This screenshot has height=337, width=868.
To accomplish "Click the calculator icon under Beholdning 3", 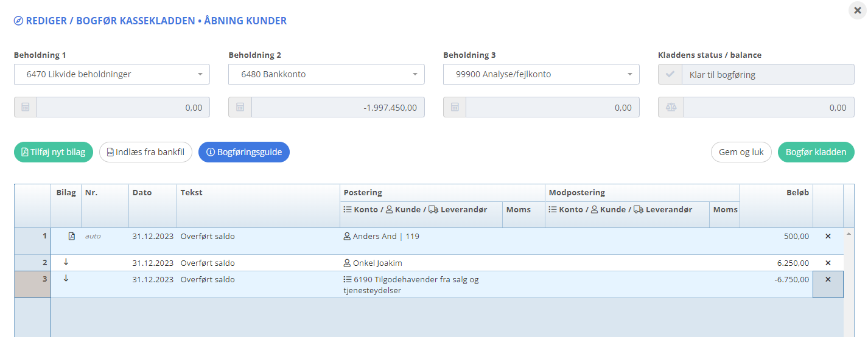I will click(x=455, y=107).
